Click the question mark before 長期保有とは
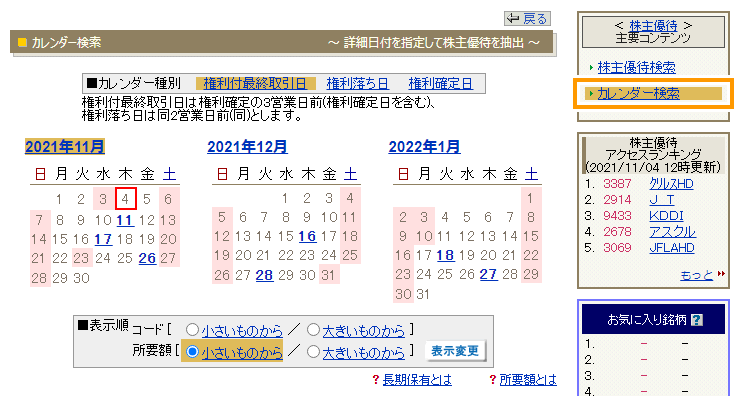This screenshot has width=738, height=396. [x=376, y=380]
